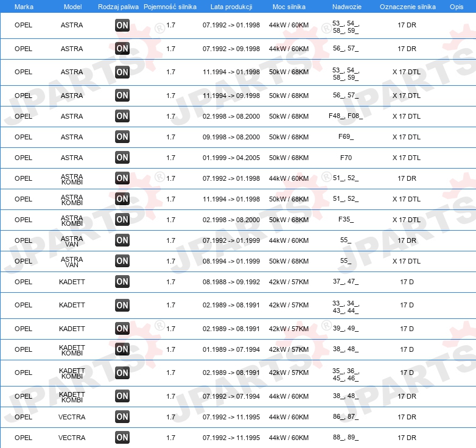This screenshot has height=448, width=476.
Task: Click the Oznaczenie silnika column header
Action: (408, 7)
